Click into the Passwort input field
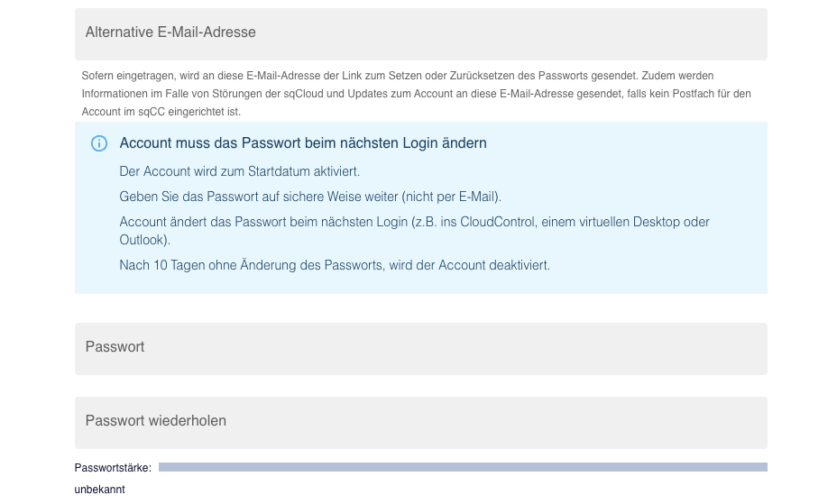Viewport: 837px width, 504px height. click(420, 348)
